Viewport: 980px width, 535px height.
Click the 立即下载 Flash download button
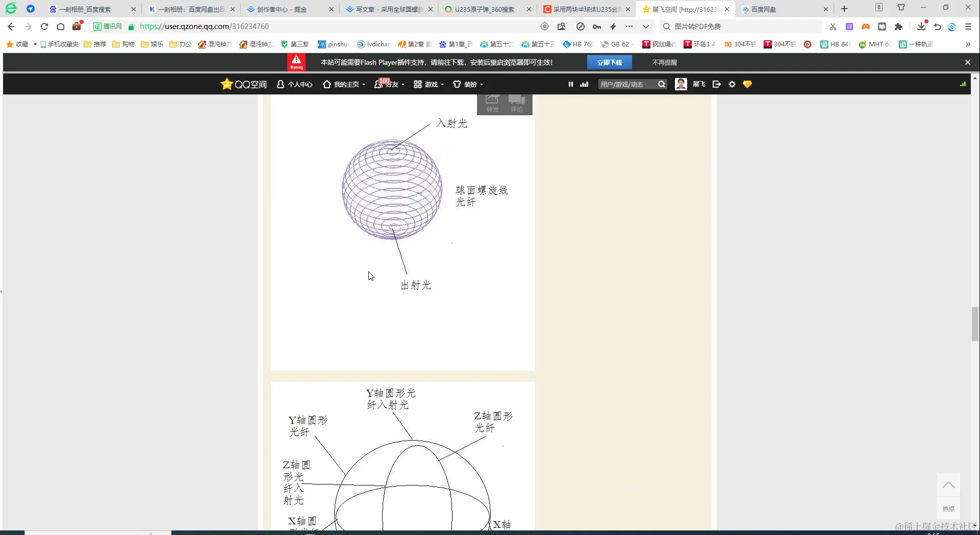[609, 62]
